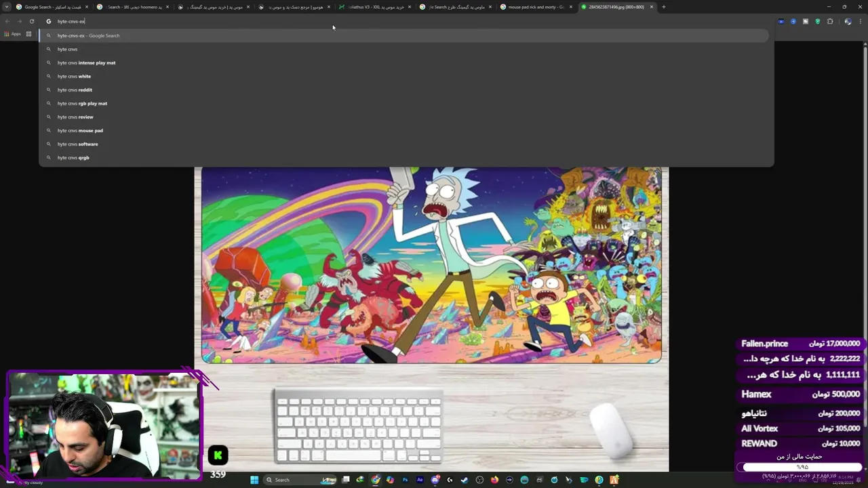Open Steam from the taskbar
The width and height of the screenshot is (868, 488).
coord(464,480)
